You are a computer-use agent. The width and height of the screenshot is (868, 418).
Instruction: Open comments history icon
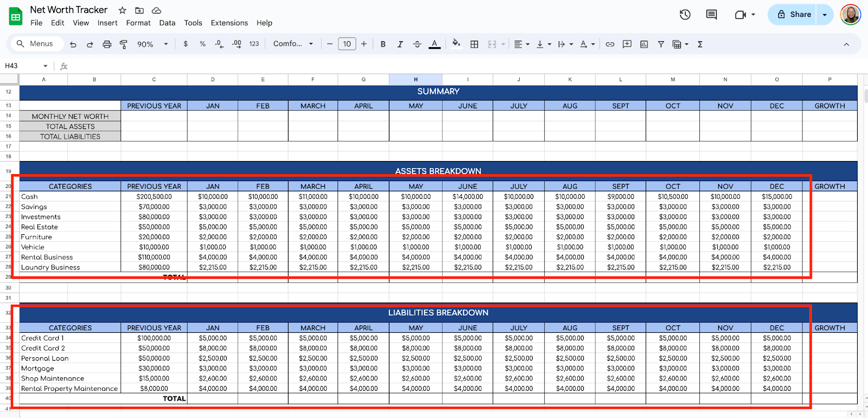[x=711, y=15]
